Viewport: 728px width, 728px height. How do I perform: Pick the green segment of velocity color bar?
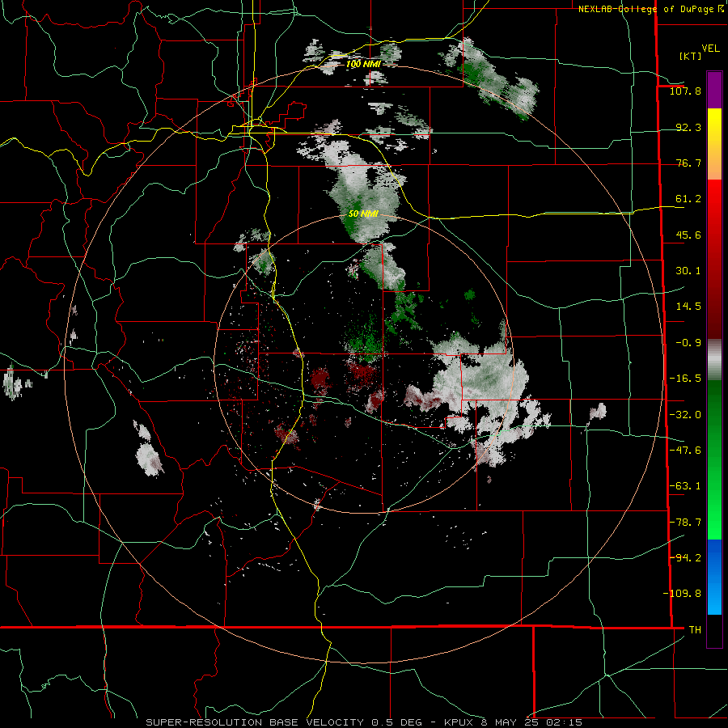click(x=714, y=459)
